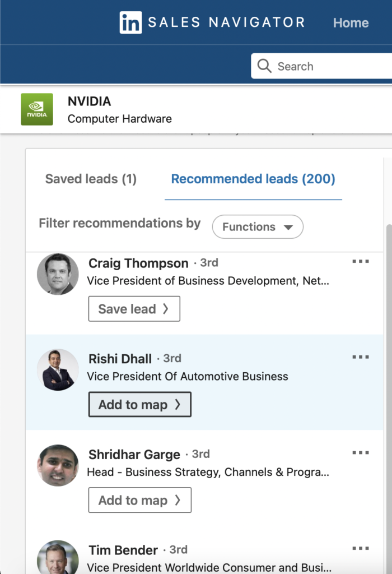The width and height of the screenshot is (392, 574).
Task: Open Tim Bender's profile name link
Action: (123, 550)
